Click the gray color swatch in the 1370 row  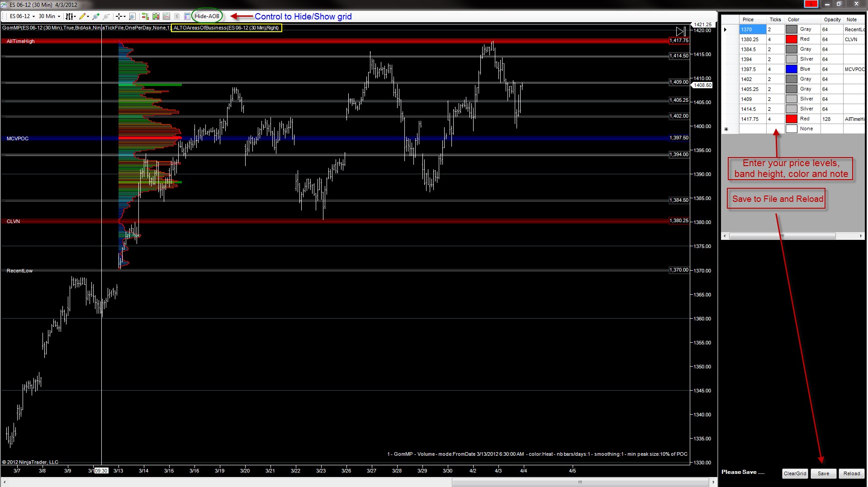pyautogui.click(x=792, y=29)
